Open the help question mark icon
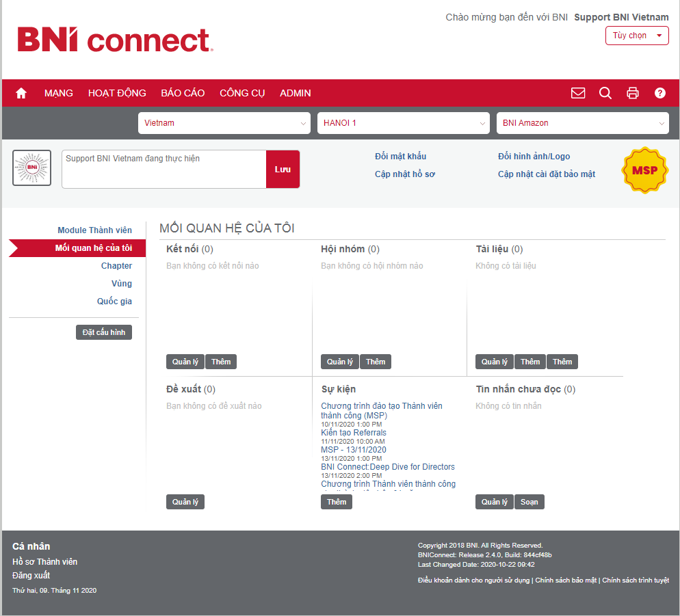The height and width of the screenshot is (616, 680). [x=659, y=93]
